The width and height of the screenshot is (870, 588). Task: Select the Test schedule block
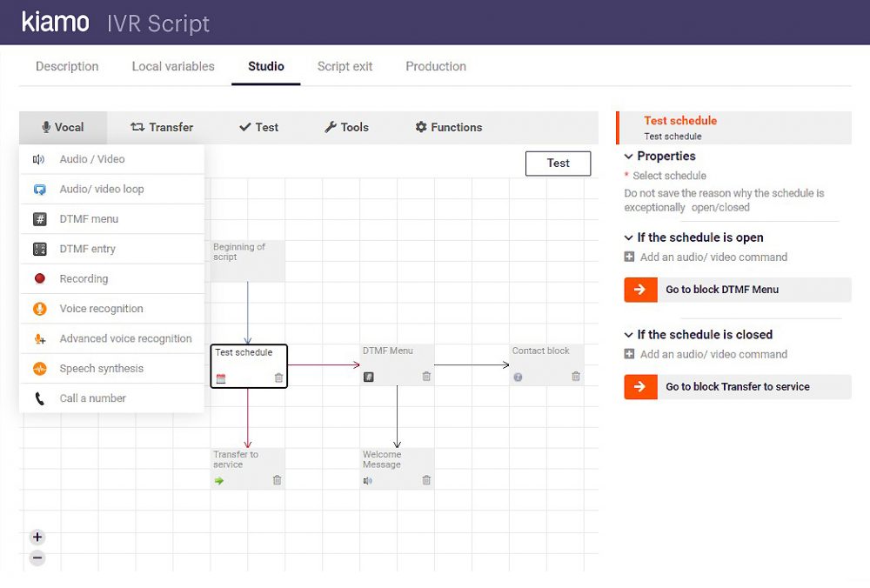point(249,366)
